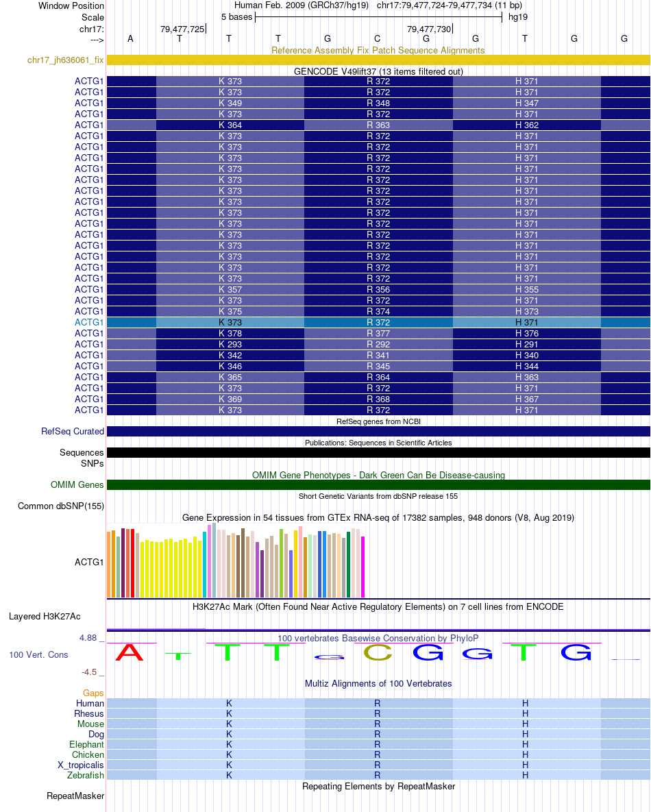
Task: Select codon H 347 in ACTG1 row
Action: pyautogui.click(x=527, y=103)
